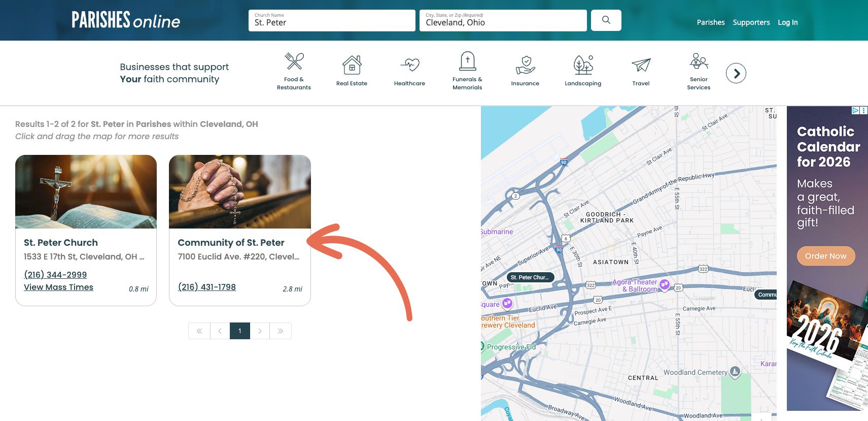Select the St. Peter Church map marker

(531, 277)
